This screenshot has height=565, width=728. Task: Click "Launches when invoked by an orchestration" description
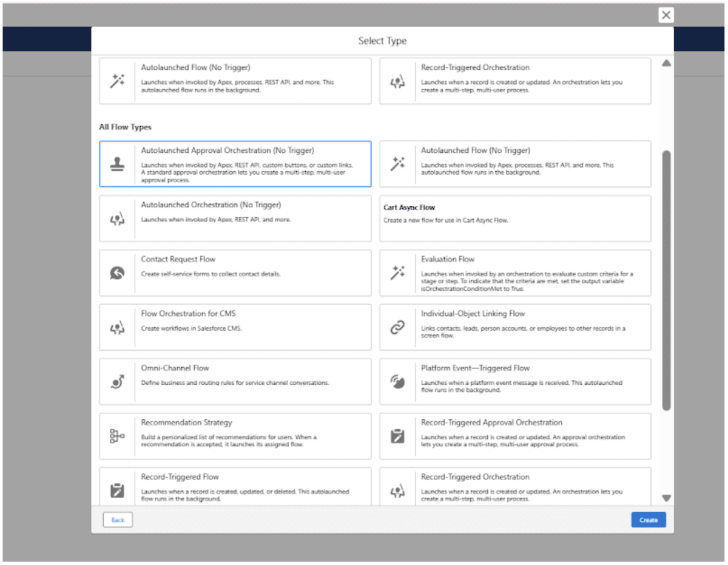click(x=527, y=282)
